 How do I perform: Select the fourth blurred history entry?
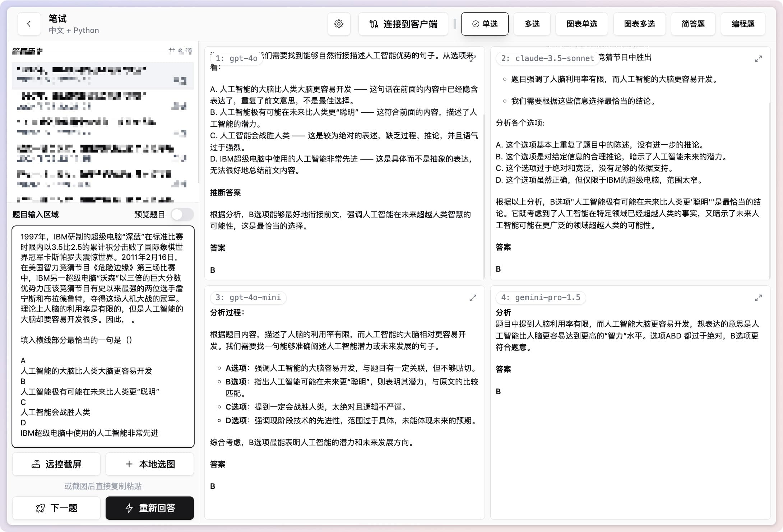tap(103, 153)
